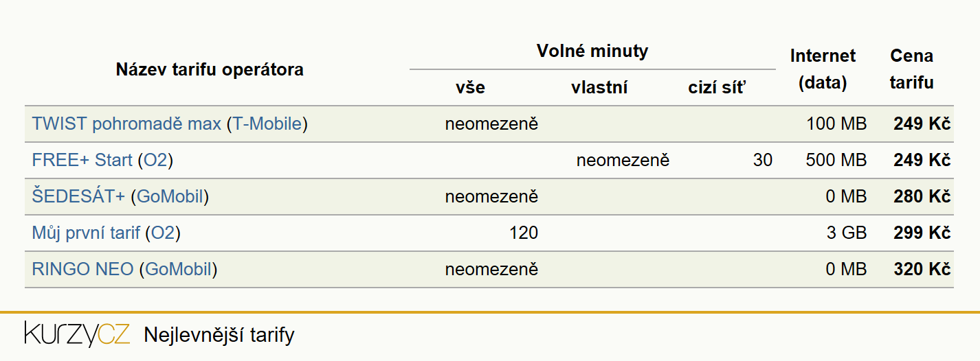The width and height of the screenshot is (980, 361).
Task: Open the ŠEDESÁT+ tariff link
Action: (78, 197)
